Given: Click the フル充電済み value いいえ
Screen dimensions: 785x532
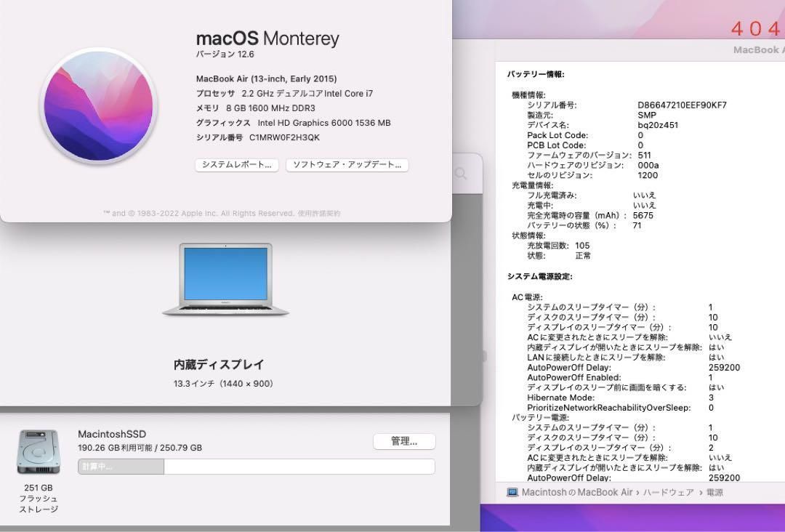Looking at the screenshot, I should coord(644,196).
